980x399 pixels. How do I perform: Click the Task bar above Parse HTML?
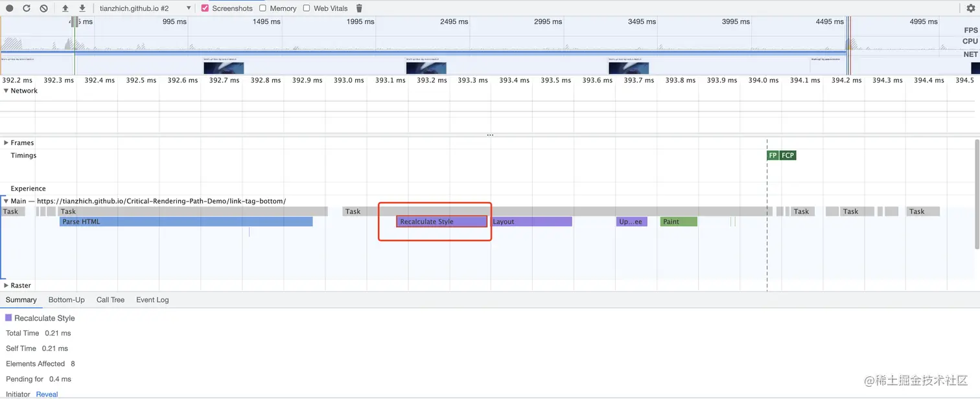(x=193, y=211)
